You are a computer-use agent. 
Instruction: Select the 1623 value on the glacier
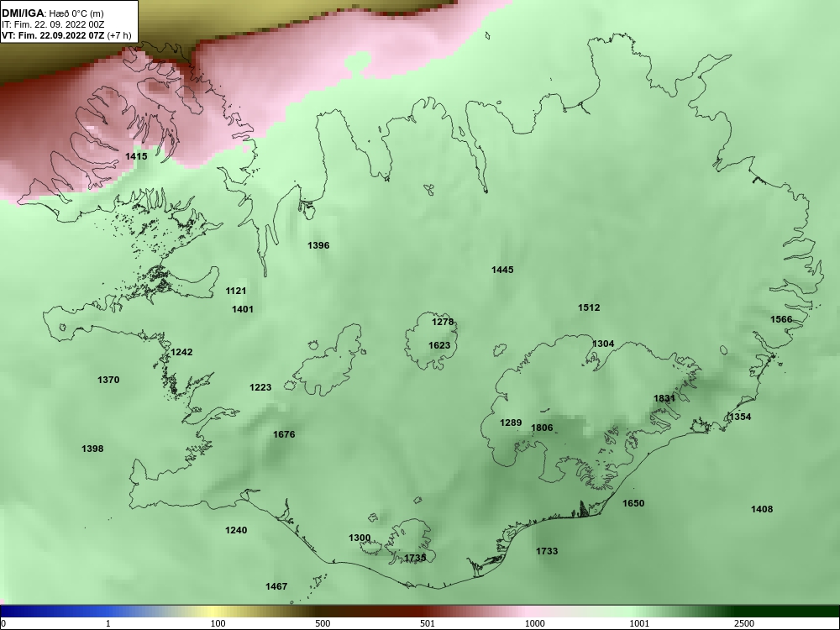pos(439,345)
